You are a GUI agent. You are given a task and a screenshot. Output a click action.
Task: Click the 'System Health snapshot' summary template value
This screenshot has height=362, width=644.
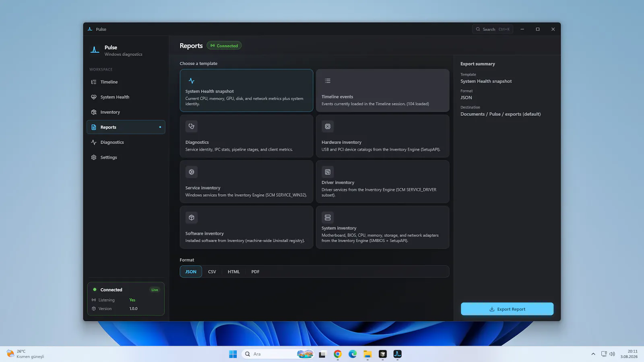[486, 81]
